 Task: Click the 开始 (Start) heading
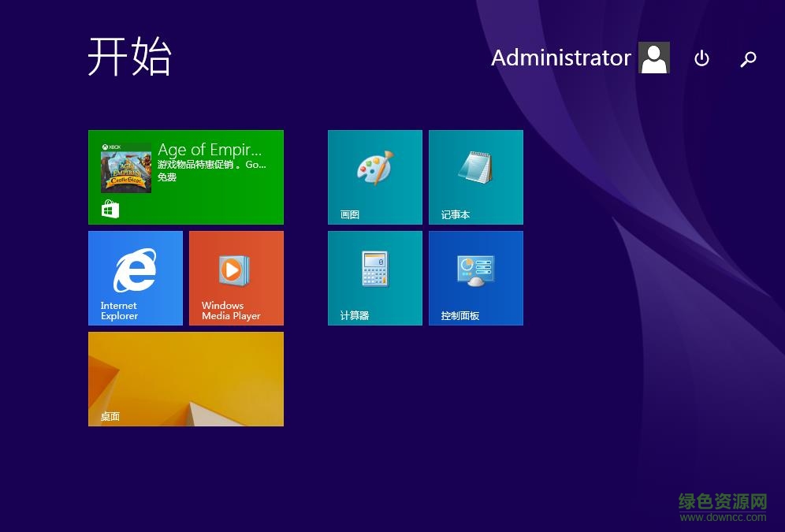click(x=130, y=59)
